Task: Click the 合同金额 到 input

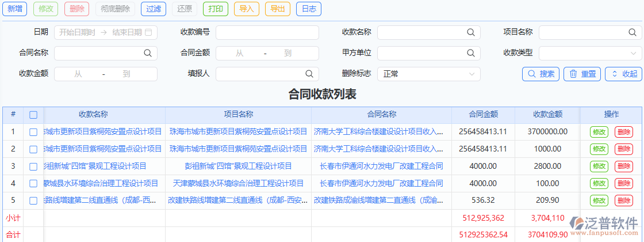Action: pyautogui.click(x=287, y=53)
